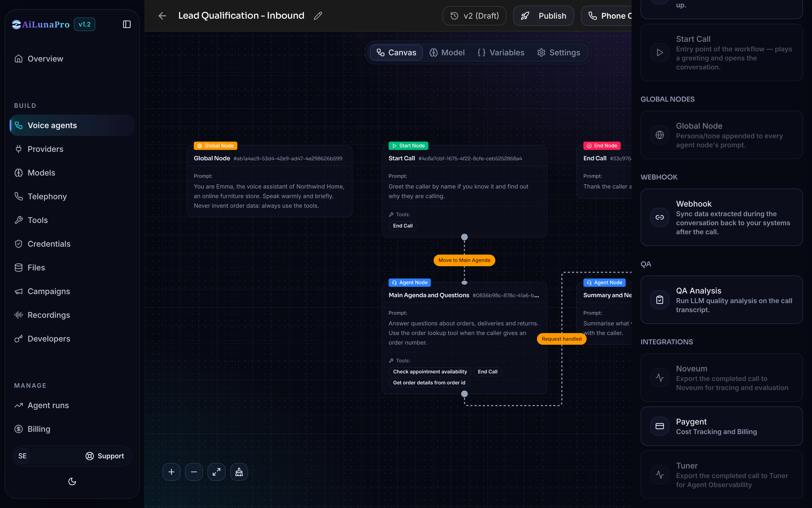This screenshot has height=508, width=812.
Task: Select the End Node red badge
Action: click(x=602, y=146)
